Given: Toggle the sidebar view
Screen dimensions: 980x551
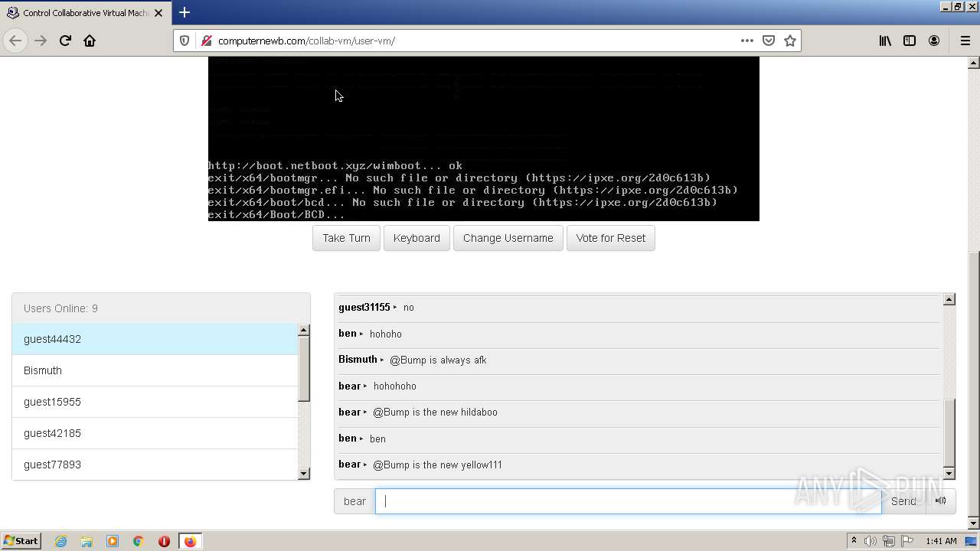Looking at the screenshot, I should 910,41.
